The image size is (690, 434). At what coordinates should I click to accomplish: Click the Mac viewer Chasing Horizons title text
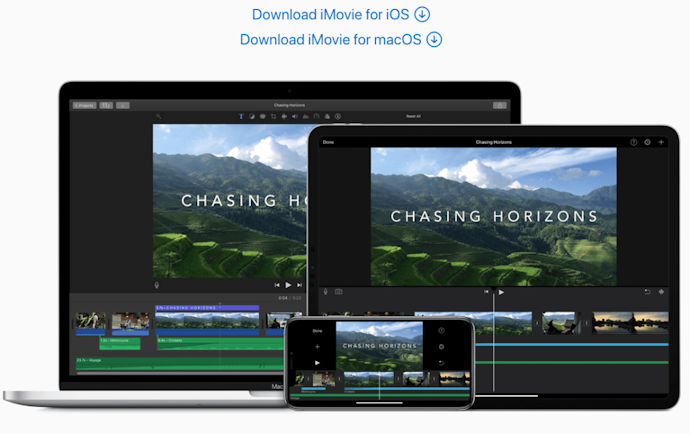(245, 201)
